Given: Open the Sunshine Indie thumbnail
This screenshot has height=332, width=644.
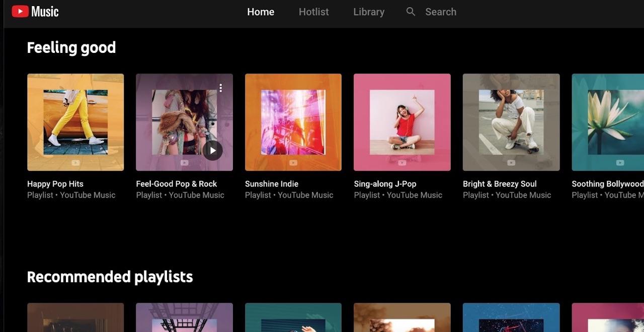Looking at the screenshot, I should coord(293,122).
